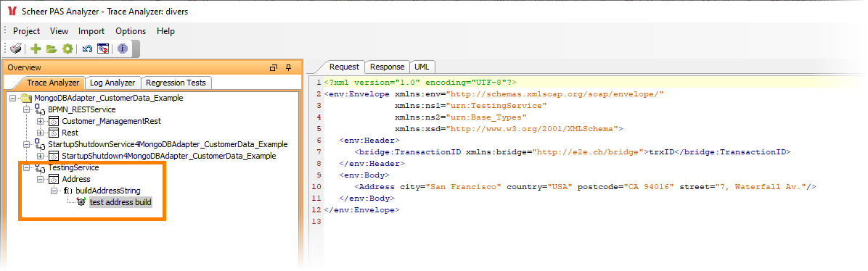Switch to the Log Analyzer tab
The height and width of the screenshot is (271, 868).
112,83
